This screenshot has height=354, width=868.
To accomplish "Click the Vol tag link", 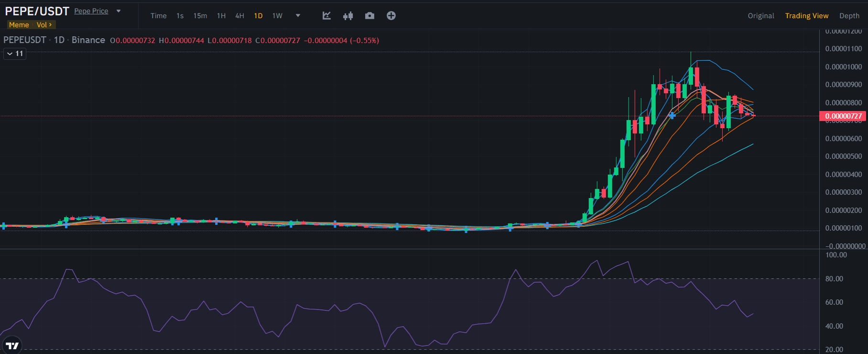I will click(x=44, y=25).
